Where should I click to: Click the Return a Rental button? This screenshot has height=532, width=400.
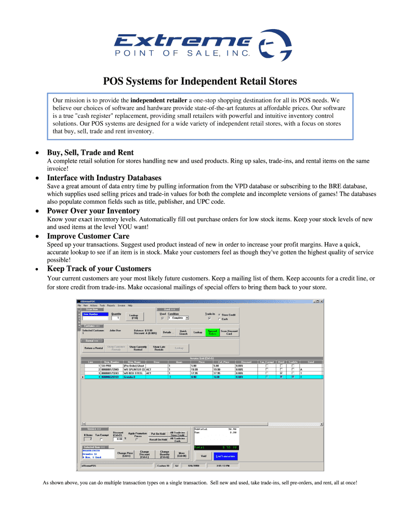(x=93, y=348)
